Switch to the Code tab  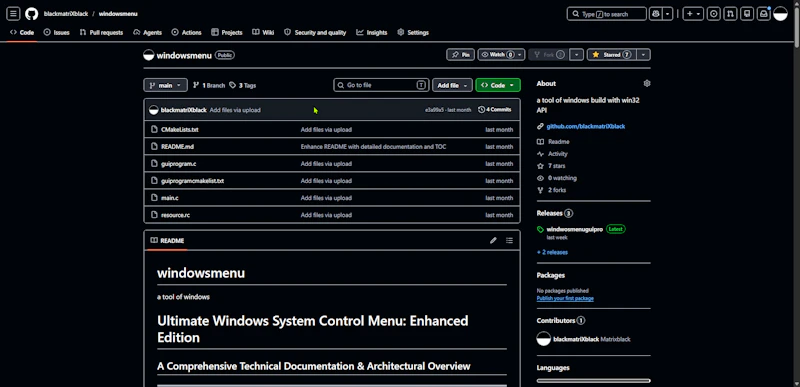21,32
